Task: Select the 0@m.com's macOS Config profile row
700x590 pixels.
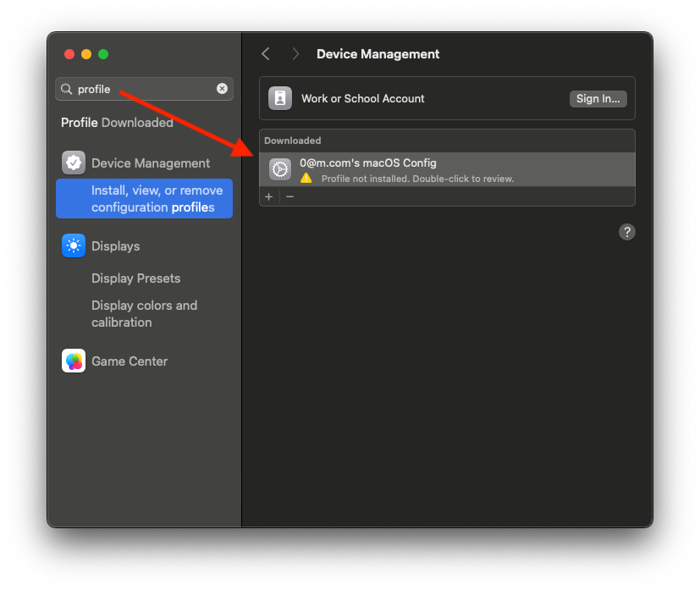Action: point(447,169)
